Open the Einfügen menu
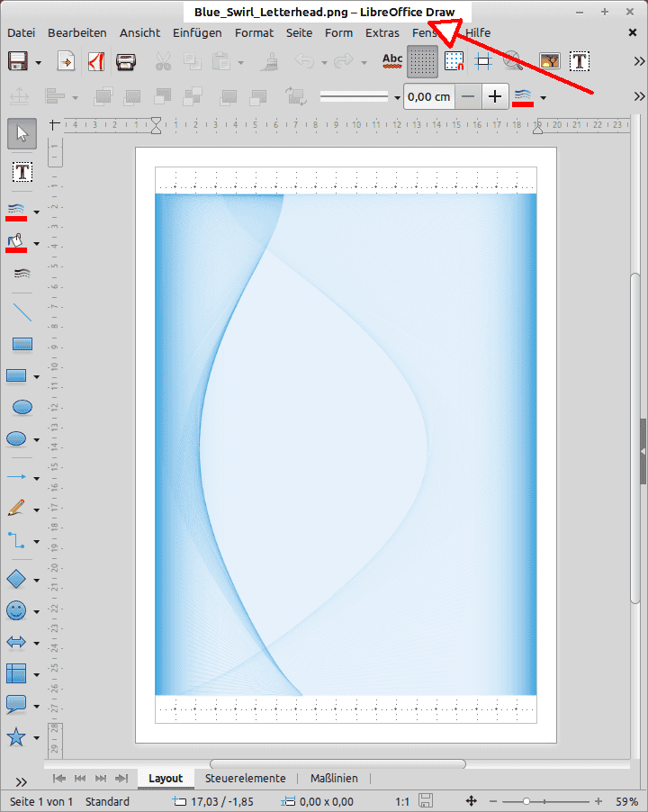Viewport: 648px width, 812px height. click(197, 32)
